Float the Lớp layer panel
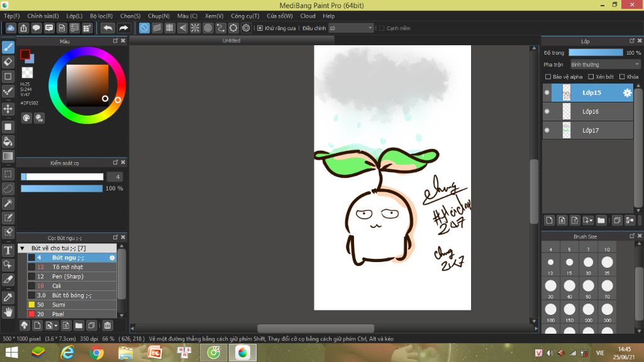Viewport: 644px width, 362px height. coord(631,41)
